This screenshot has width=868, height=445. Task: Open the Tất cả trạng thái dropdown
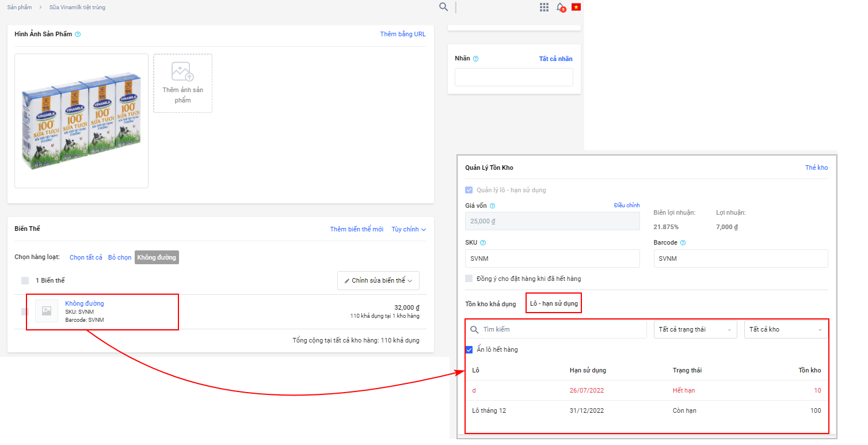pos(695,329)
